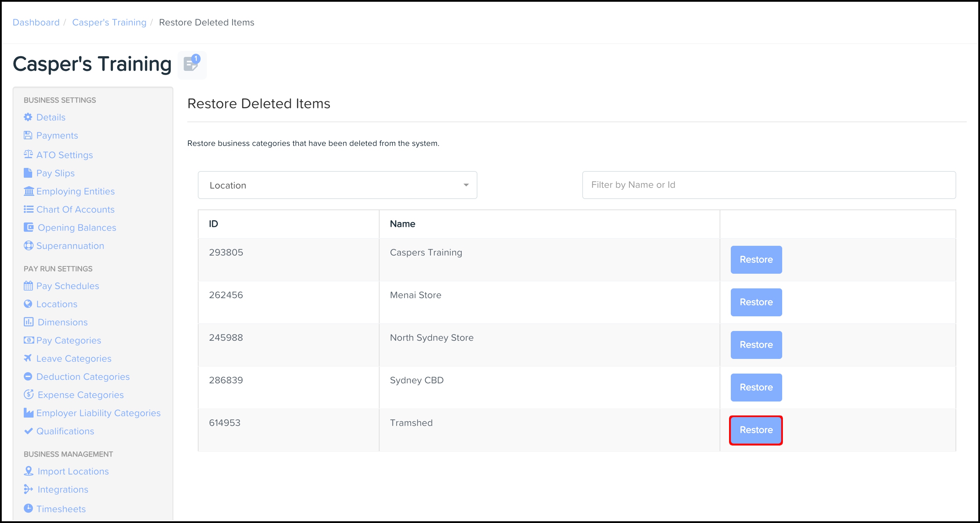Click the airplane icon for Leave Categories
Image resolution: width=980 pixels, height=523 pixels.
click(28, 358)
